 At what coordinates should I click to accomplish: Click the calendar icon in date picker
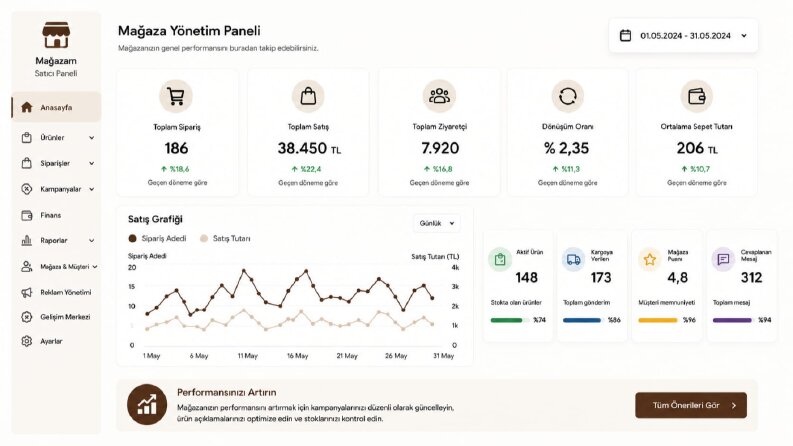[x=626, y=35]
